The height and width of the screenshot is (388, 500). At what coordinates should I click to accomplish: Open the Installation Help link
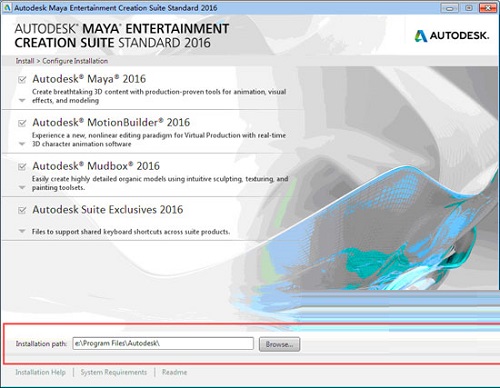pyautogui.click(x=40, y=372)
